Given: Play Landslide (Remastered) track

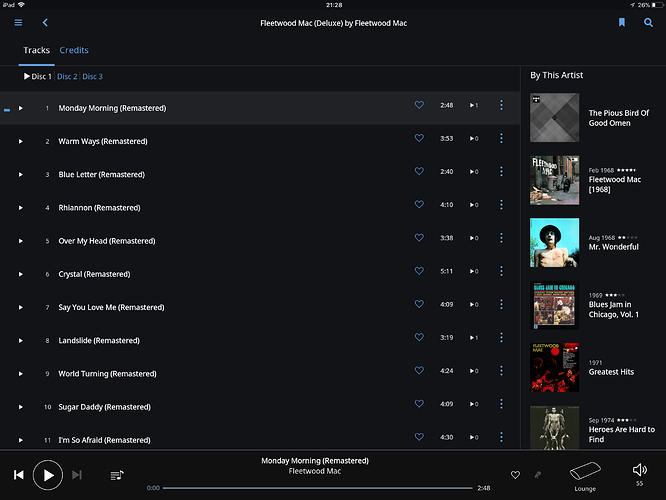Looking at the screenshot, I should (20, 340).
